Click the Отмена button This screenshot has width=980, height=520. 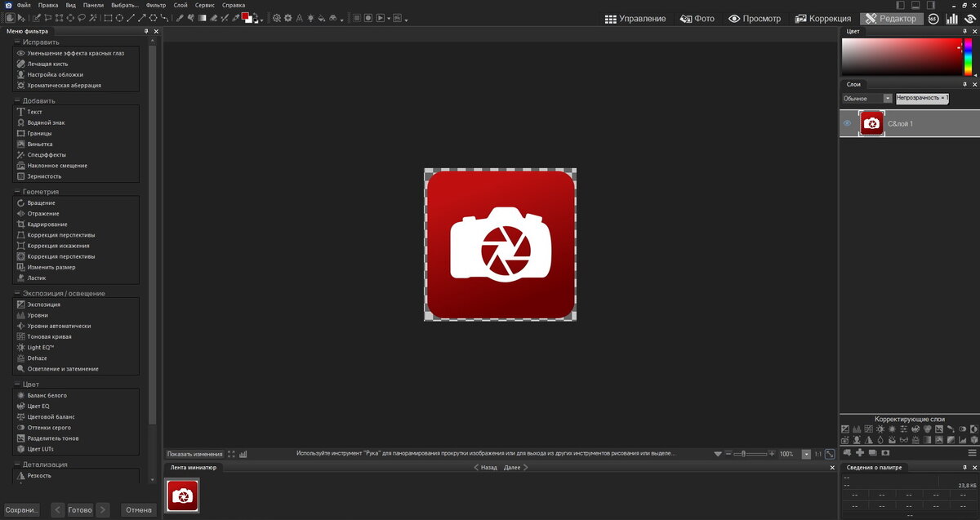click(138, 510)
